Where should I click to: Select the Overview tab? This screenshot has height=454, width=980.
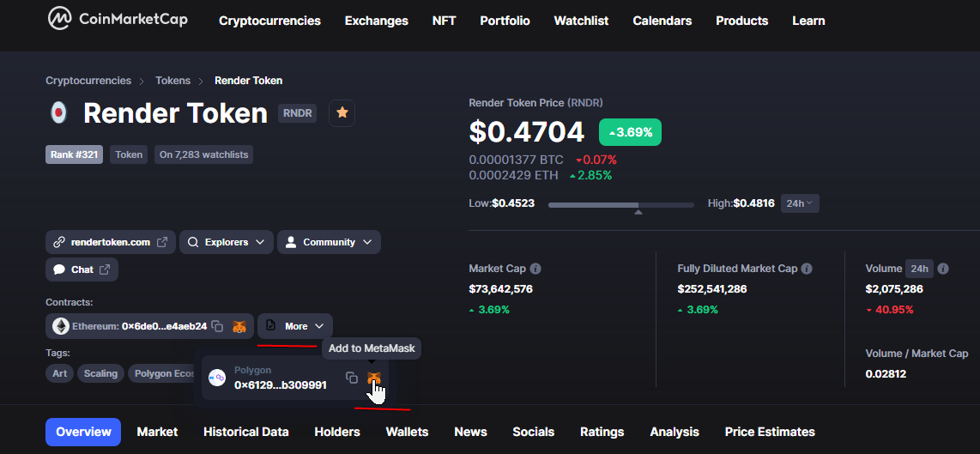83,432
